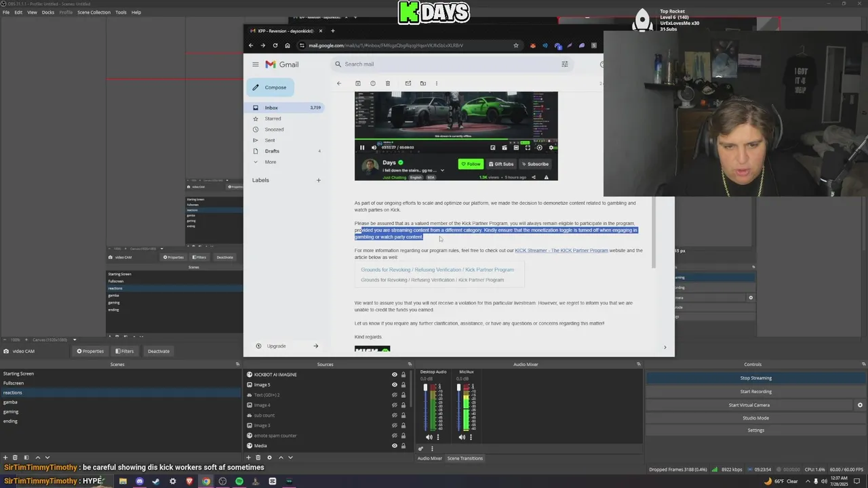Open more actions menu in Gmail toolbar

tap(437, 83)
